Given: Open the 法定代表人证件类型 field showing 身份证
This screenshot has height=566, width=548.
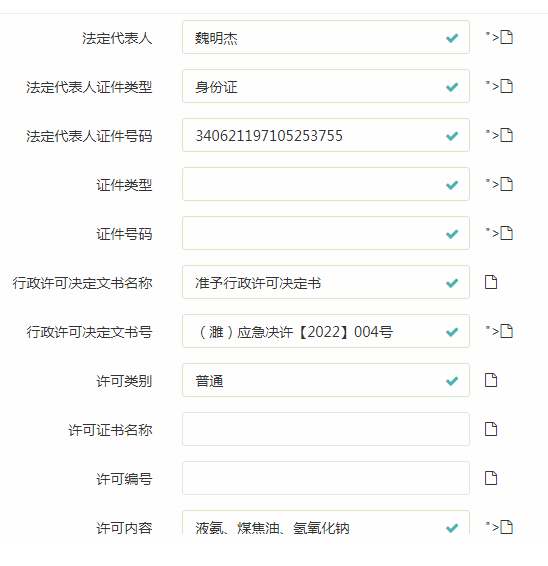Looking at the screenshot, I should point(326,86).
